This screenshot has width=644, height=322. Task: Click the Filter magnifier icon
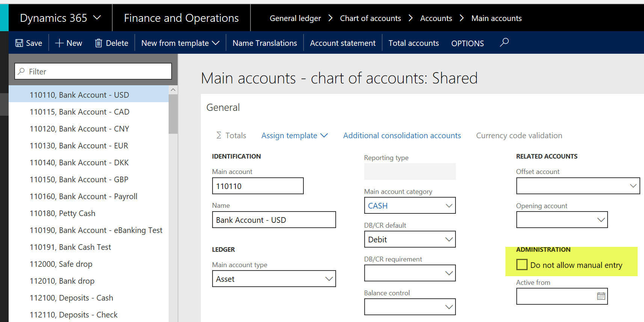[22, 71]
